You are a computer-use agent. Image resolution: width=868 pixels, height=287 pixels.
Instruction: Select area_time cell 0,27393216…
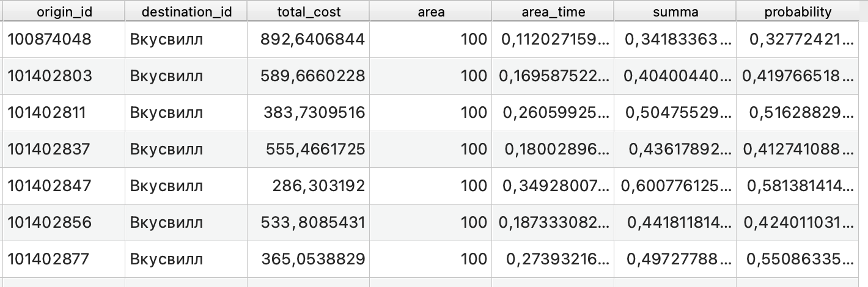[553, 260]
